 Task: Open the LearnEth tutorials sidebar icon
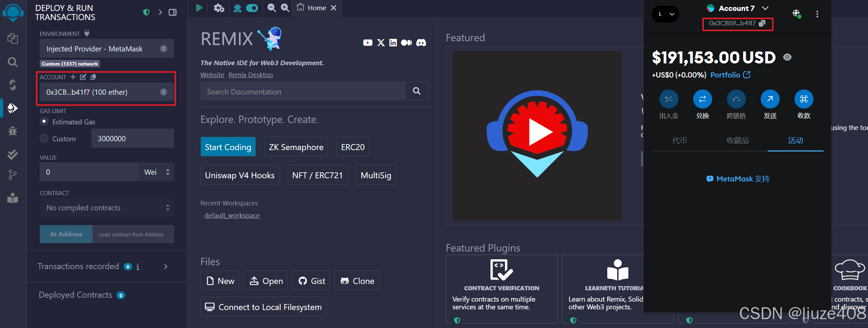click(13, 198)
